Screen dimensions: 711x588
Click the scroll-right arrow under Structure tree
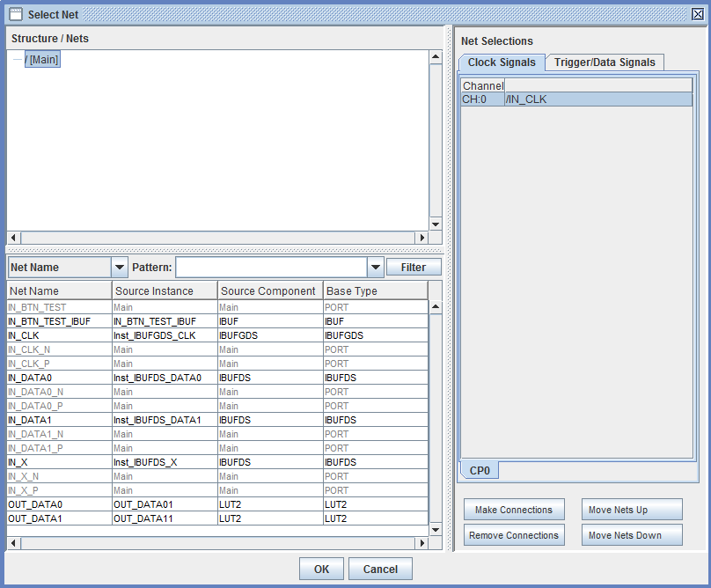[x=422, y=238]
